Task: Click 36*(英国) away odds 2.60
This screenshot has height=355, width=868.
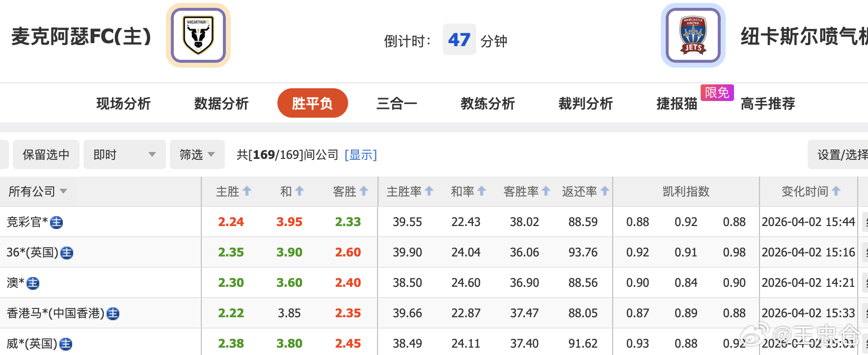Action: (348, 253)
